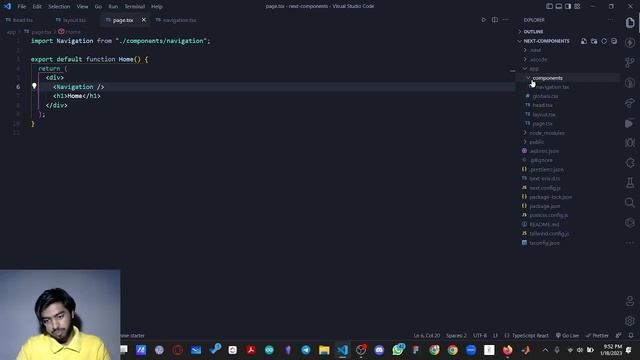The image size is (640, 360).
Task: Open the Explorer view in activity bar
Action: coord(630,23)
